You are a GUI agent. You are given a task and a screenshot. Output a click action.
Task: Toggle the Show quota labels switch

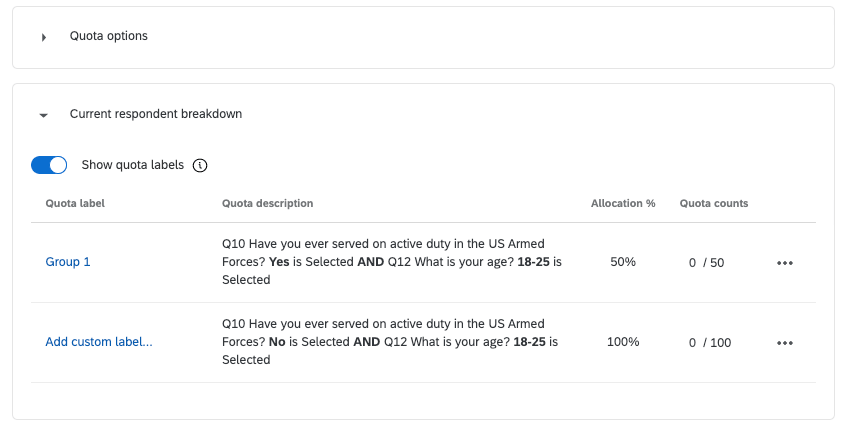[49, 165]
